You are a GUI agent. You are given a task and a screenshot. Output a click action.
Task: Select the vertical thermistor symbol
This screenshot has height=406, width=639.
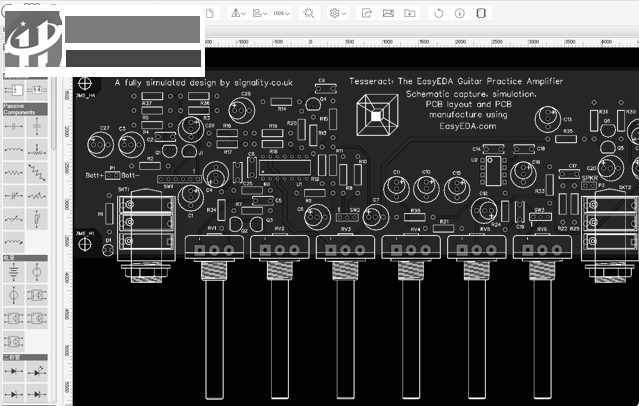click(x=37, y=219)
